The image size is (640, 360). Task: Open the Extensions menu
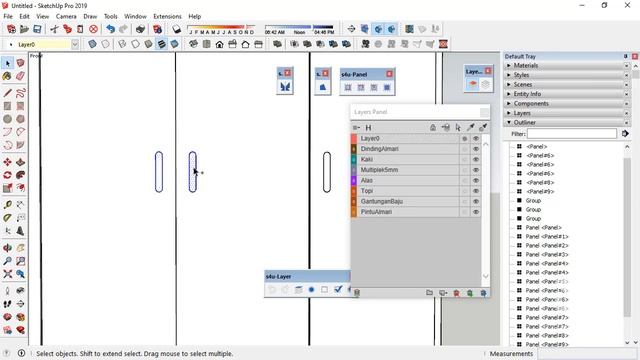167,16
